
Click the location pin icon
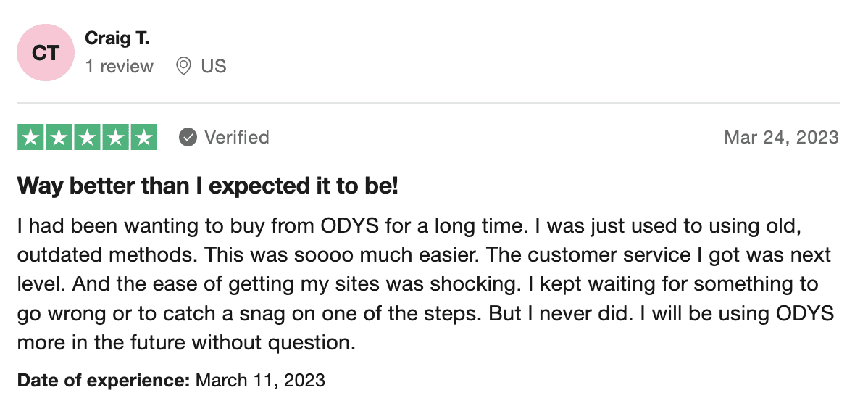point(183,67)
